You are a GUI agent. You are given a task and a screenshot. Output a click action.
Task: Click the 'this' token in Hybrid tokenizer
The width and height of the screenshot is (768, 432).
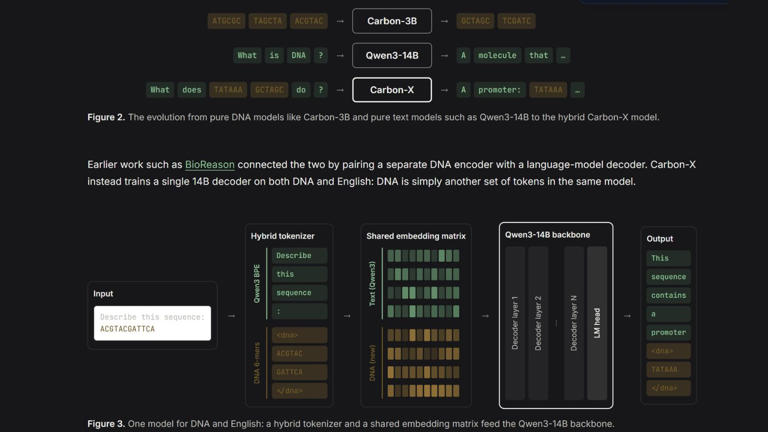[299, 274]
